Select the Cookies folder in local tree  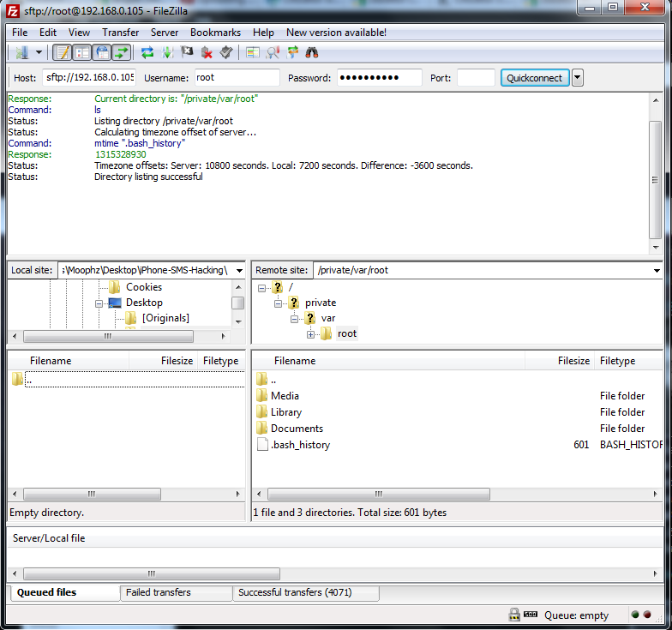[x=144, y=287]
